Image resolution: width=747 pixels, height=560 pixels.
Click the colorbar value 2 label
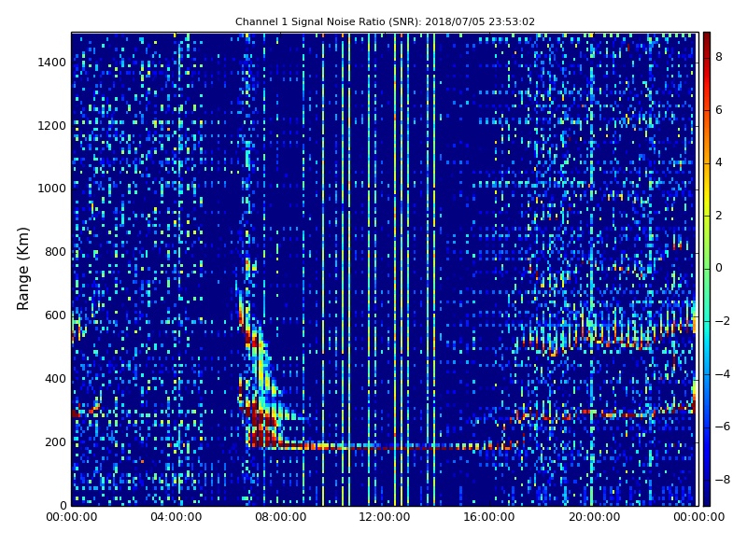(x=719, y=216)
